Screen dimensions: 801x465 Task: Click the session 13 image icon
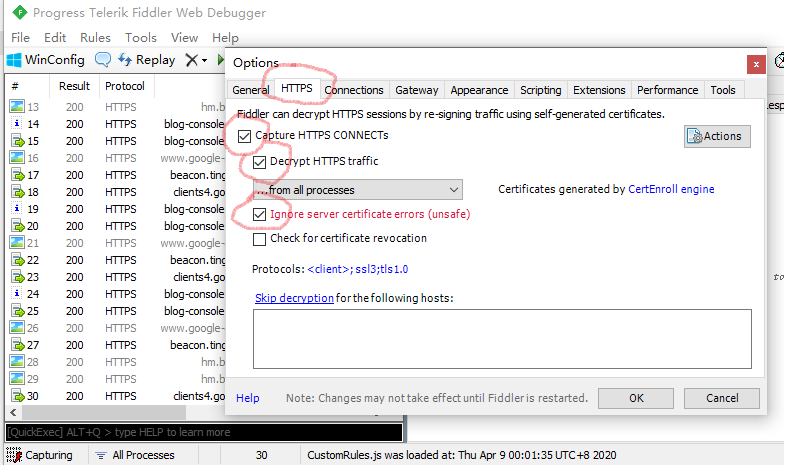17,106
